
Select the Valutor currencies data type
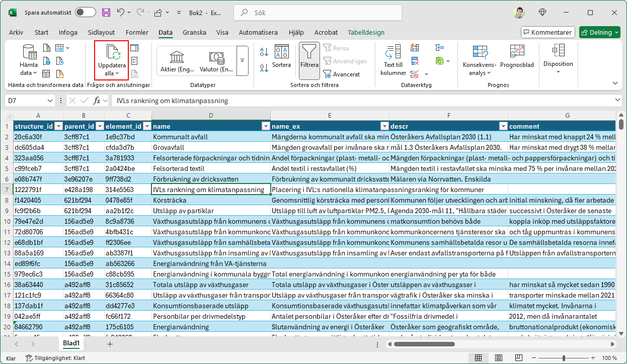point(216,62)
